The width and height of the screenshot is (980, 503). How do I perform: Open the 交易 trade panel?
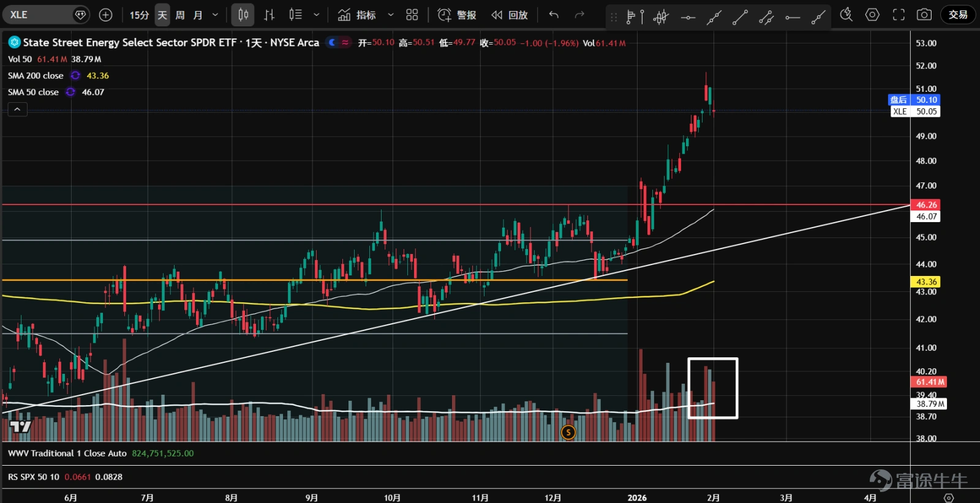tap(958, 15)
